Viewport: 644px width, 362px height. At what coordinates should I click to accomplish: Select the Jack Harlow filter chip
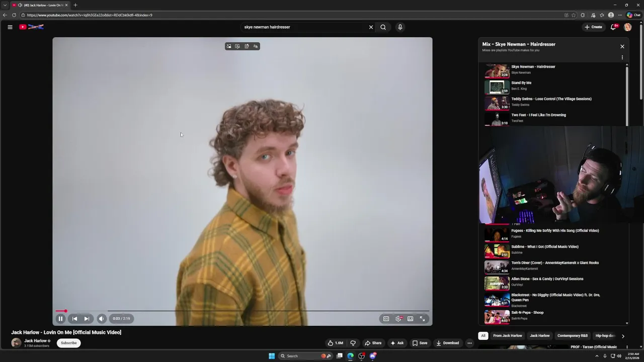[x=540, y=335]
